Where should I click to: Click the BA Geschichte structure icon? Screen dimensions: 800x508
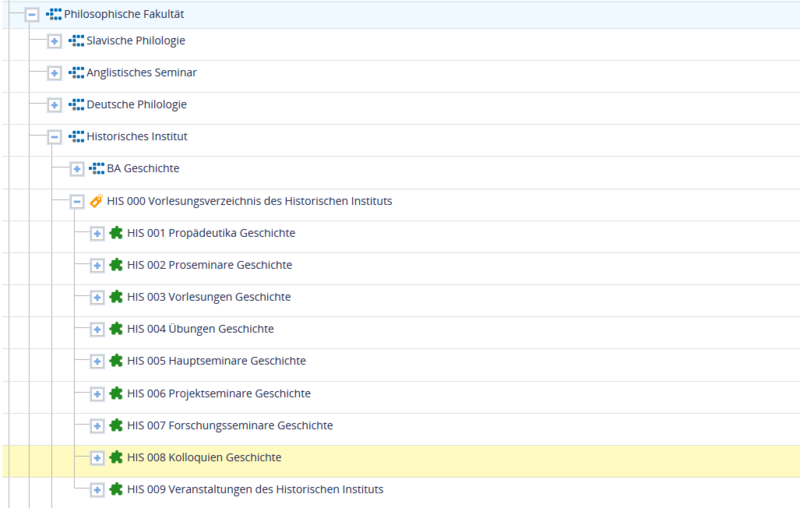point(97,169)
